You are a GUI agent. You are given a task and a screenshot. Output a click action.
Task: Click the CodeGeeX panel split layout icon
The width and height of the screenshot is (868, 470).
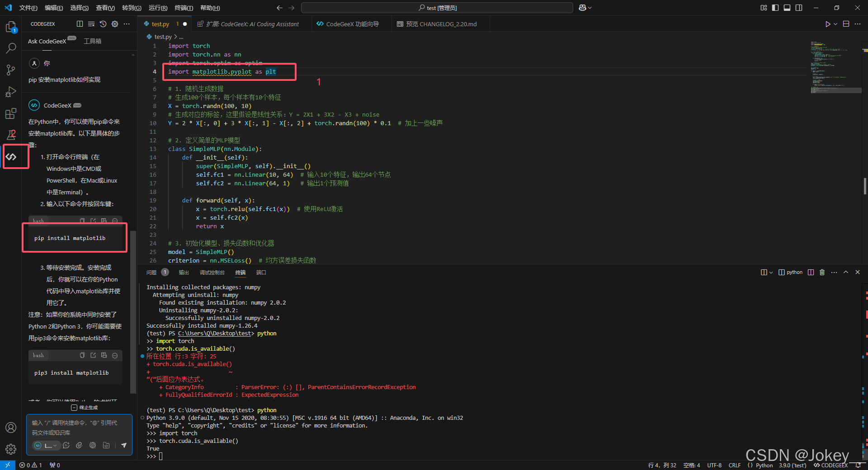coord(80,24)
